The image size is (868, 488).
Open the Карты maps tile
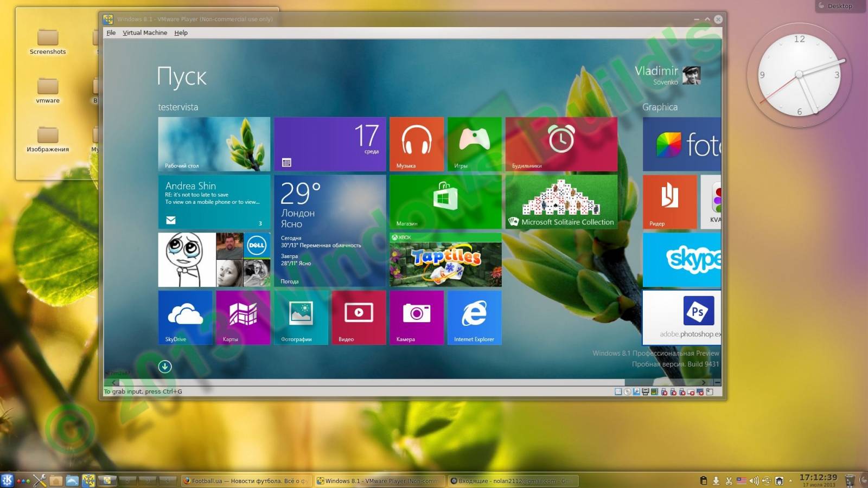243,318
